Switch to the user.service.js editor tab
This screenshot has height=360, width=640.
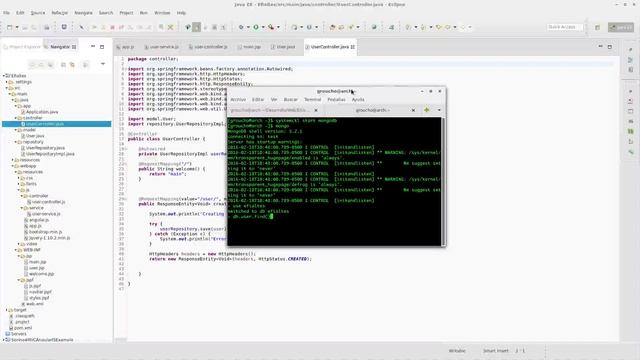point(161,47)
